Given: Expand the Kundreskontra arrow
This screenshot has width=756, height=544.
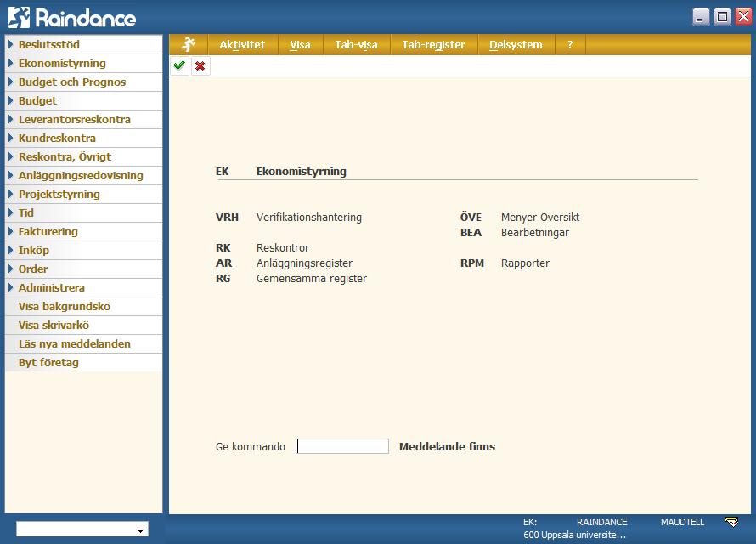Looking at the screenshot, I should (10, 138).
